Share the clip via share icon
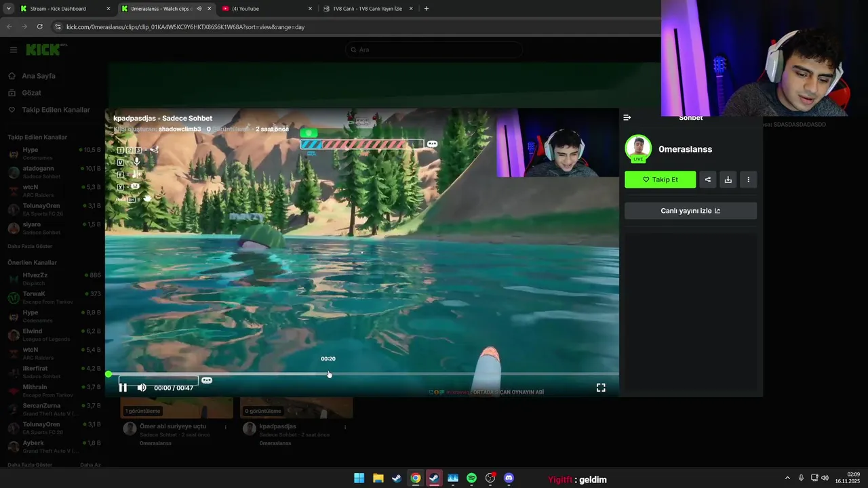This screenshot has height=488, width=868. click(708, 180)
